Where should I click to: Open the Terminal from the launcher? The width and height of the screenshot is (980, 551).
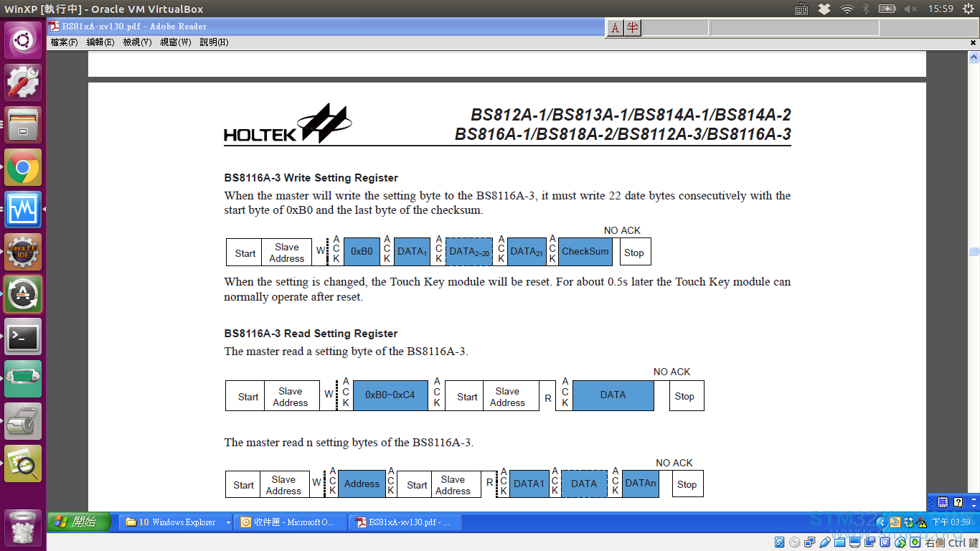pos(23,336)
